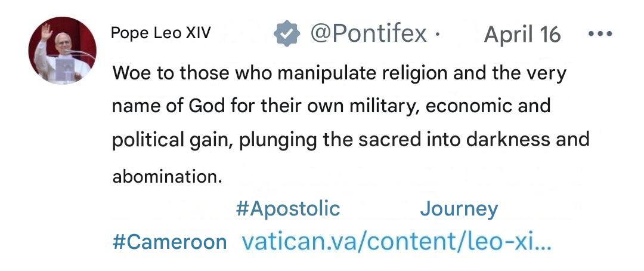Screen dimensions: 644x271
Task: Click the April 16 timestamp
Action: tap(522, 35)
